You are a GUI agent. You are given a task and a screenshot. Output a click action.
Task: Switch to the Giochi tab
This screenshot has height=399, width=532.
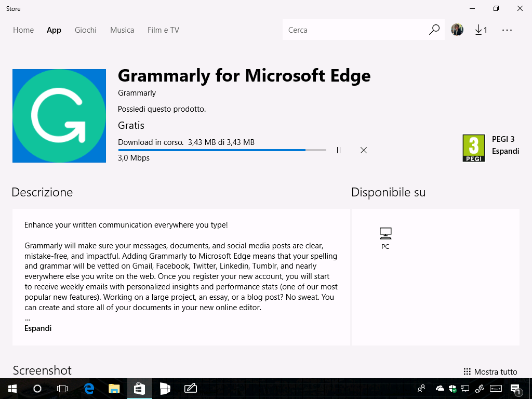(x=86, y=30)
